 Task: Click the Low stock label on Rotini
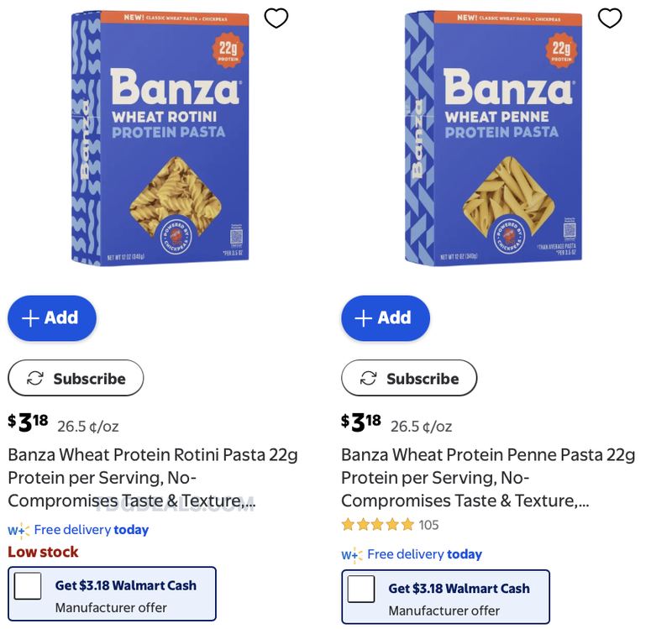click(x=44, y=552)
